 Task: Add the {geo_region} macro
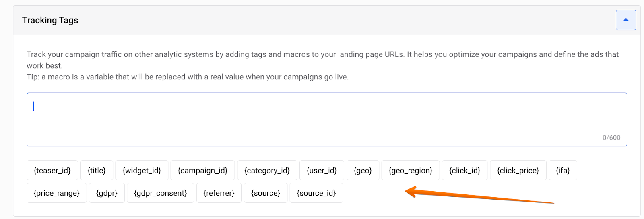click(x=410, y=171)
